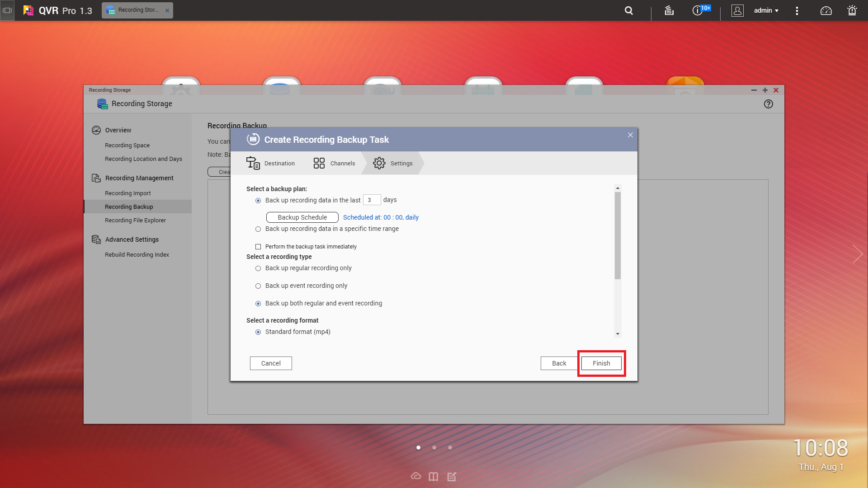Open the notifications info icon with 10+ badge
Screen dimensions: 868x488
pos(698,10)
